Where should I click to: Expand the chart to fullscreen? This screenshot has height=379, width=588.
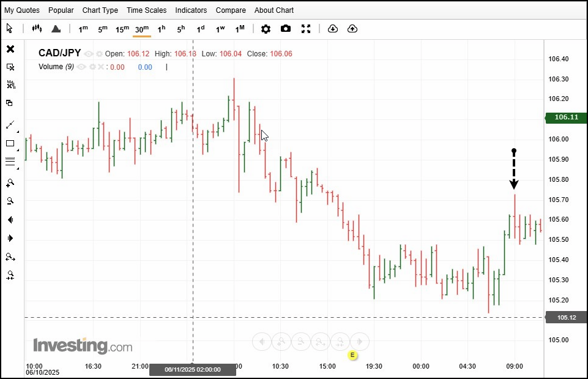(306, 29)
